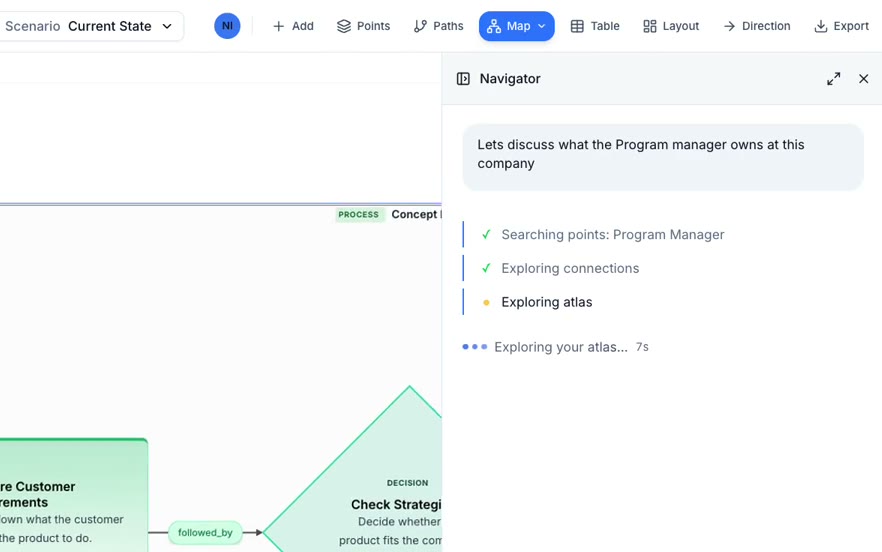The height and width of the screenshot is (552, 882).
Task: Change the flow Direction
Action: click(757, 26)
